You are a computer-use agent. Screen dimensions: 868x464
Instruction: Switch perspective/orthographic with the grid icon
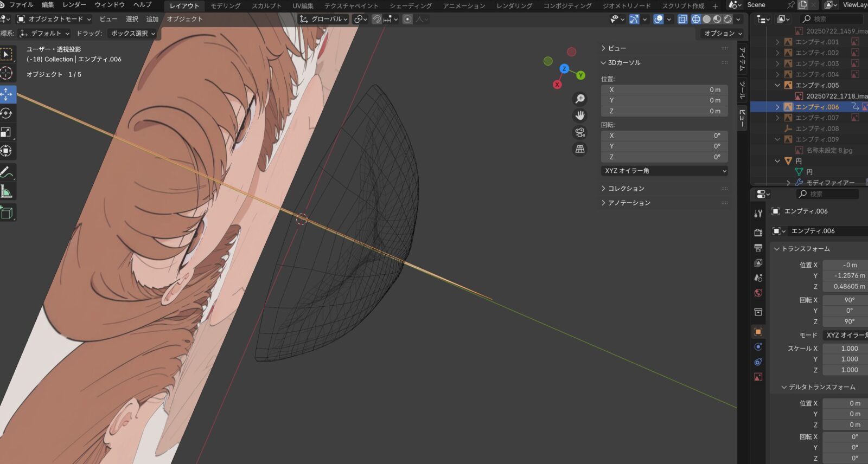click(x=580, y=149)
